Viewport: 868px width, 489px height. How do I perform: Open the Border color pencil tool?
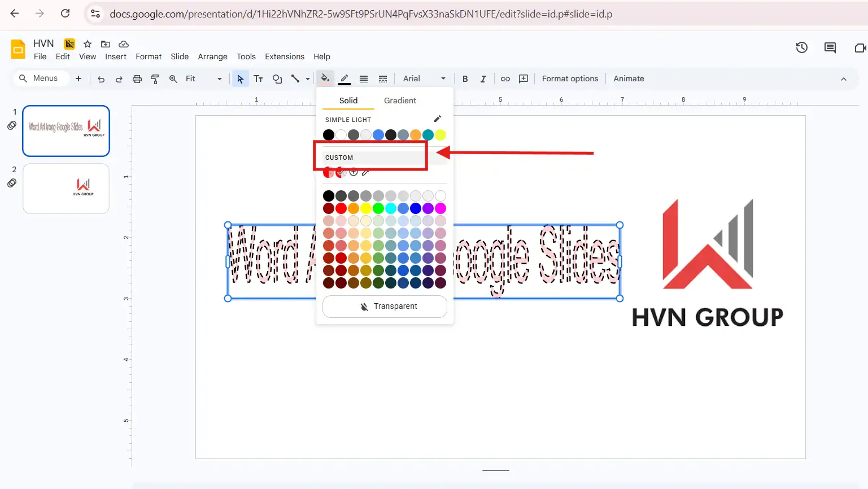click(x=344, y=78)
